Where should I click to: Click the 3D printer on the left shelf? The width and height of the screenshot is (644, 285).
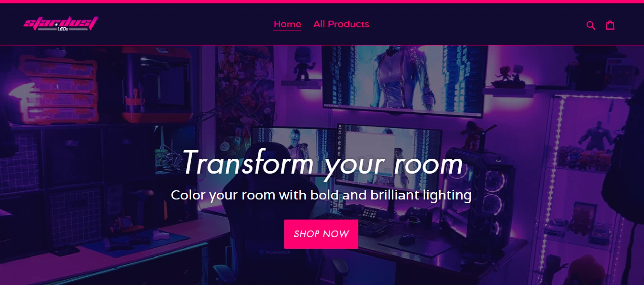(x=158, y=84)
